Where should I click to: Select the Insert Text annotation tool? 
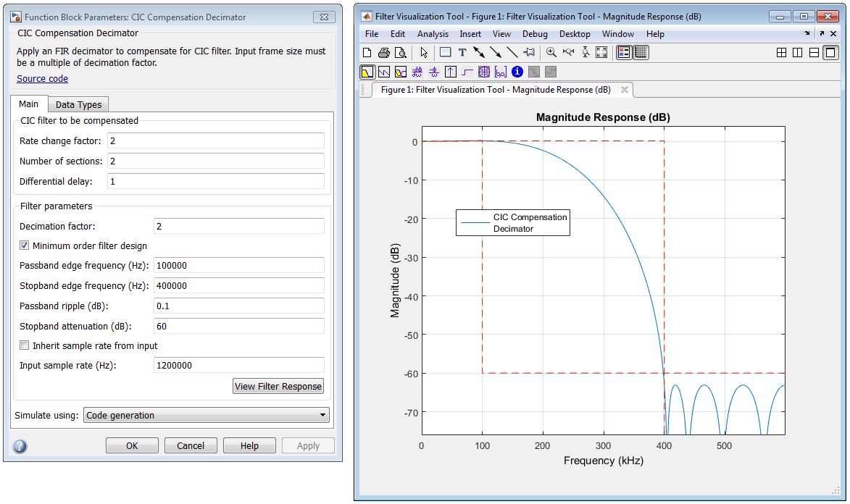pyautogui.click(x=462, y=53)
